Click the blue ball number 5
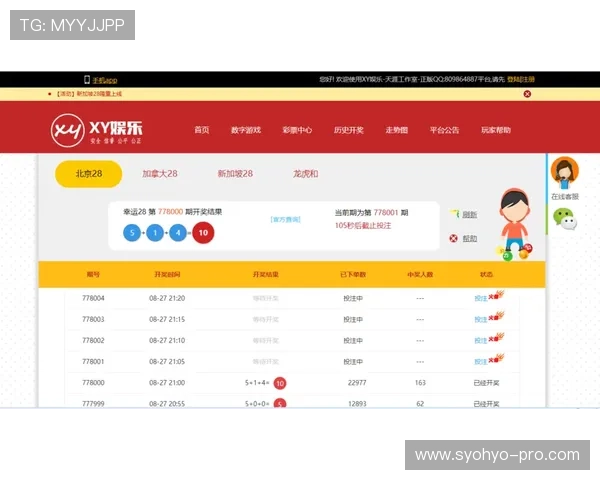Screen dimensions: 600x480 point(132,233)
